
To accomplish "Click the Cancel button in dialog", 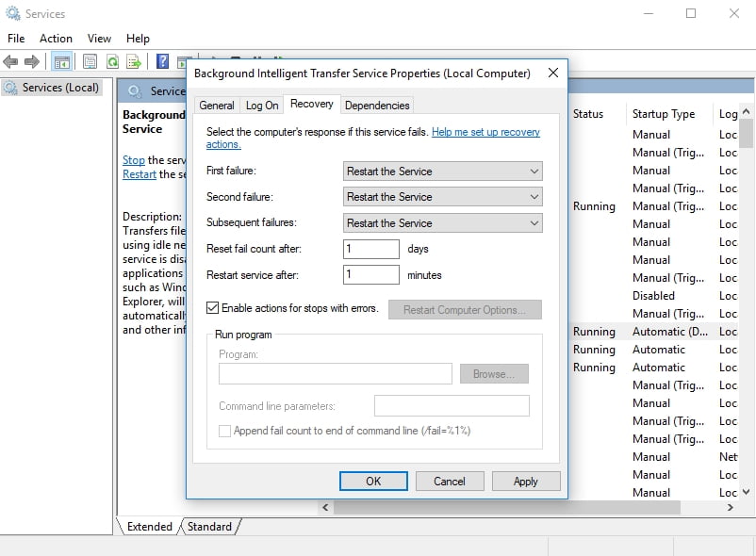I will [x=450, y=481].
